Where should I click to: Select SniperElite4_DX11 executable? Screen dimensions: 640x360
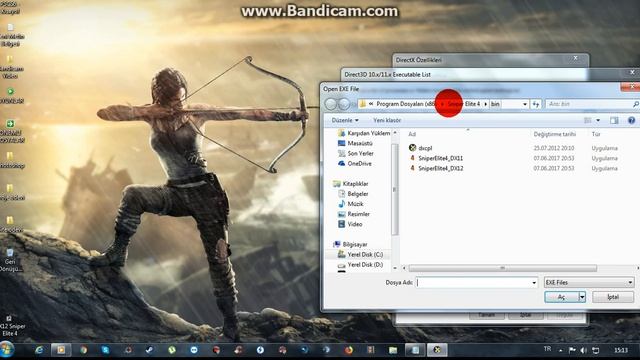pyautogui.click(x=440, y=158)
